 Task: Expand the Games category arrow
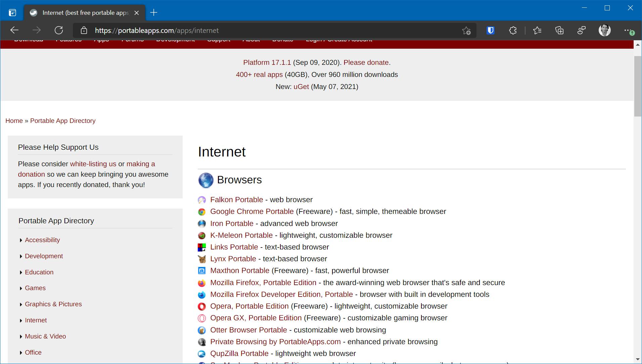click(21, 288)
